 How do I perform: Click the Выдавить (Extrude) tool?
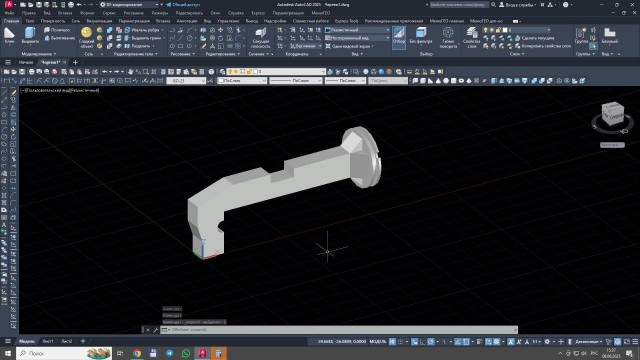click(x=30, y=36)
